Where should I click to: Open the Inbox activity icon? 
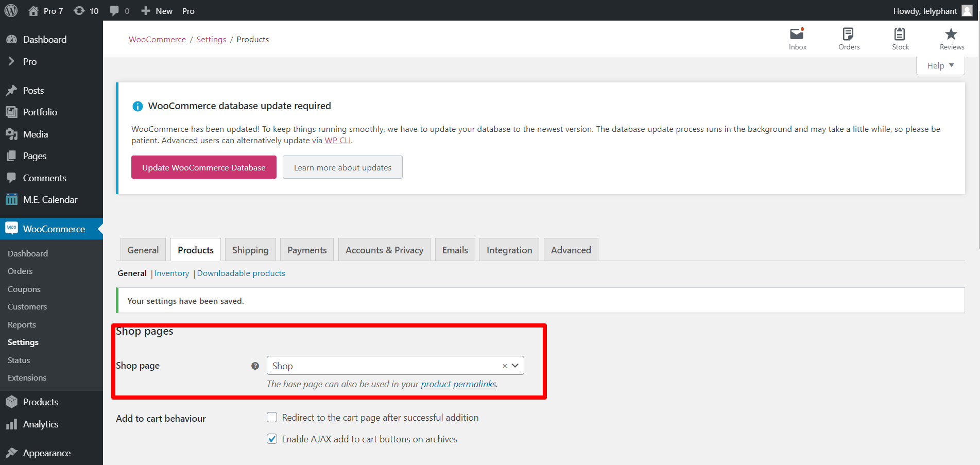(797, 34)
